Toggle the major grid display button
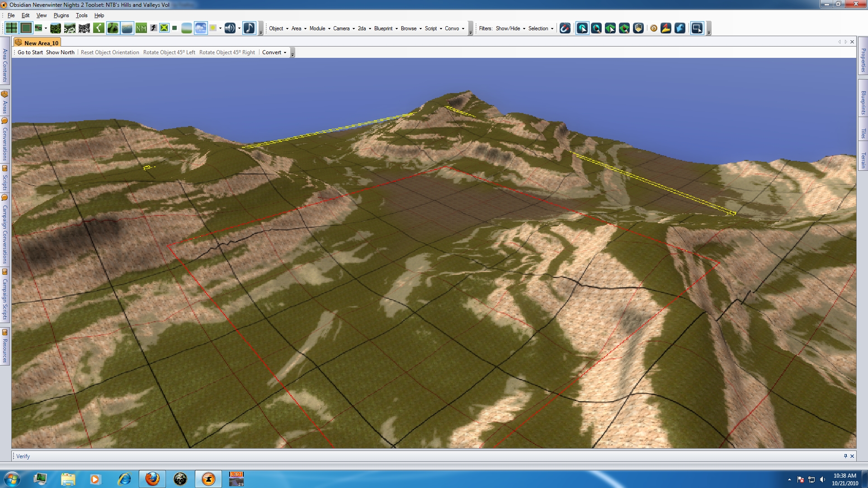 (11, 28)
